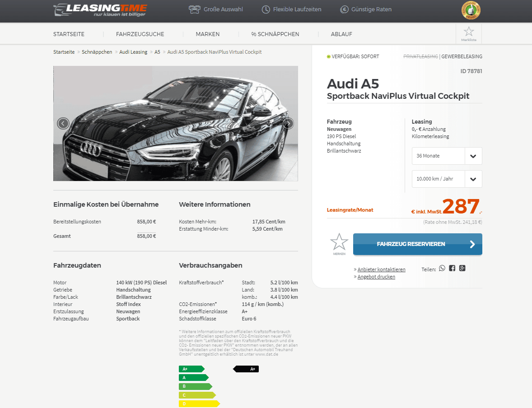The width and height of the screenshot is (532, 408).
Task: Click the arrow on the reserve button
Action: (x=472, y=244)
